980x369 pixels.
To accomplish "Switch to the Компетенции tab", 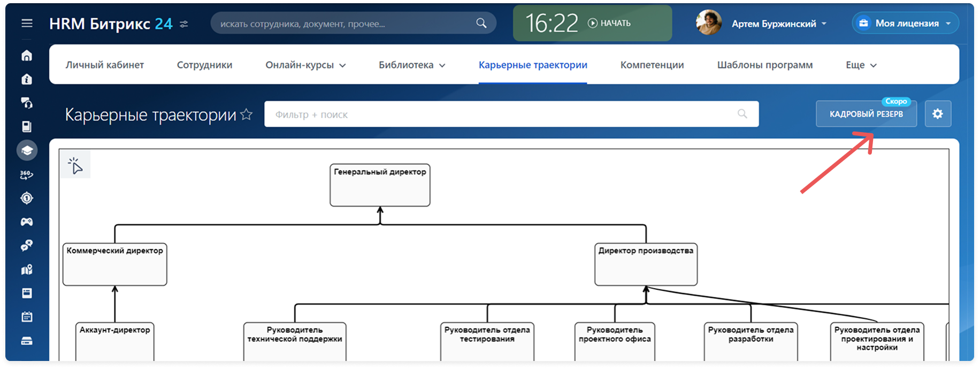I will pos(652,65).
